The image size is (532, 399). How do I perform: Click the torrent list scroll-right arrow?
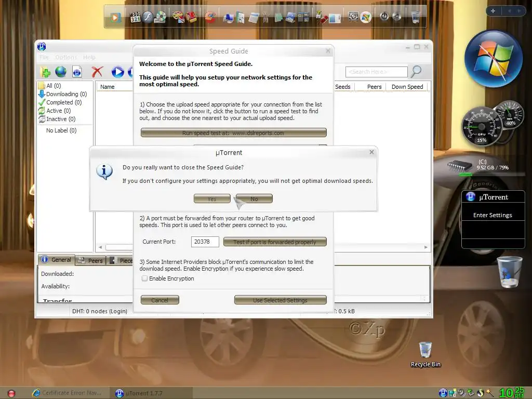point(426,247)
